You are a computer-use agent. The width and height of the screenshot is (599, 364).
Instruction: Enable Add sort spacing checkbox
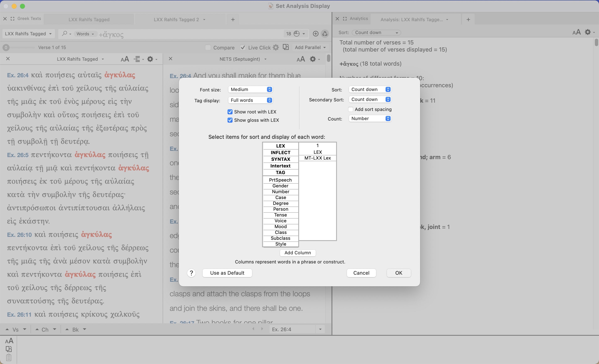point(350,109)
